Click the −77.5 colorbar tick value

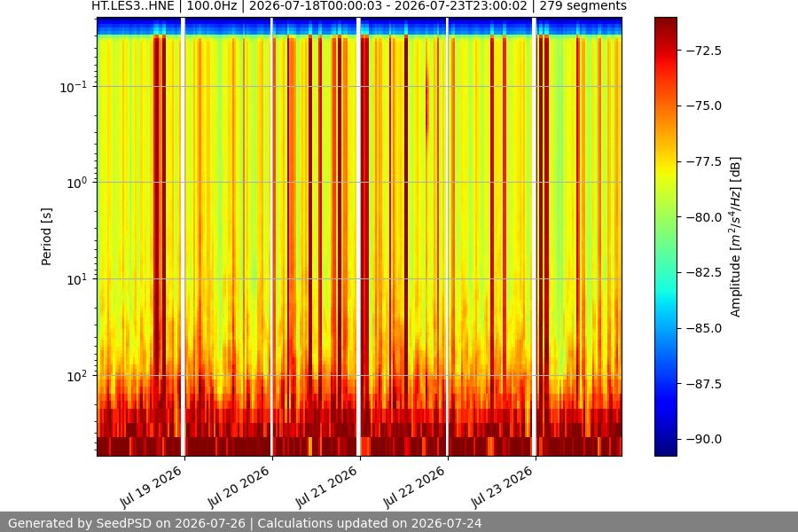click(703, 161)
